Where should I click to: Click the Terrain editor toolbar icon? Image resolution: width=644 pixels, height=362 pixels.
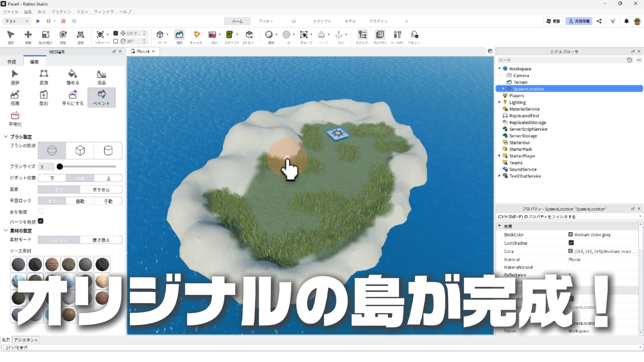point(179,35)
